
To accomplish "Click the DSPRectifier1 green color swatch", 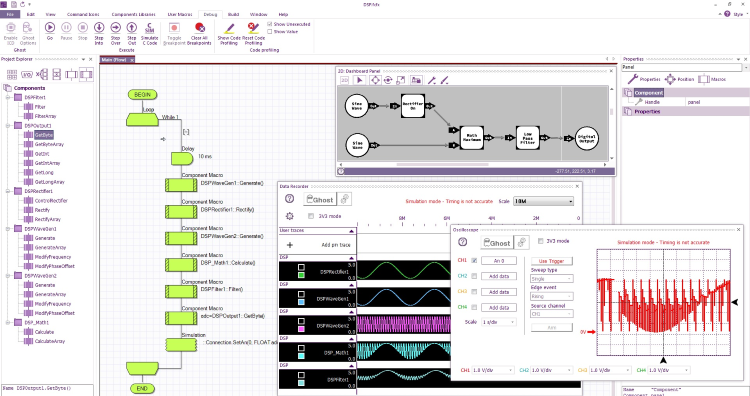I will pyautogui.click(x=301, y=275).
